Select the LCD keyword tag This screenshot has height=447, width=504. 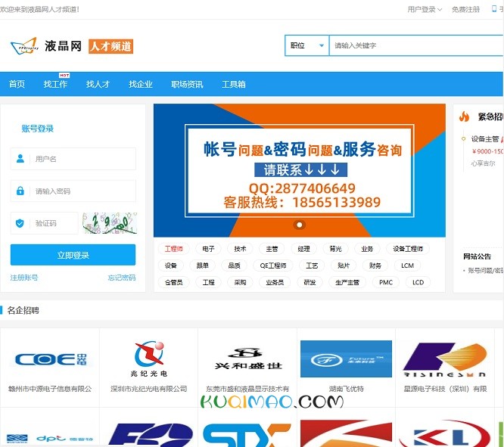(418, 282)
